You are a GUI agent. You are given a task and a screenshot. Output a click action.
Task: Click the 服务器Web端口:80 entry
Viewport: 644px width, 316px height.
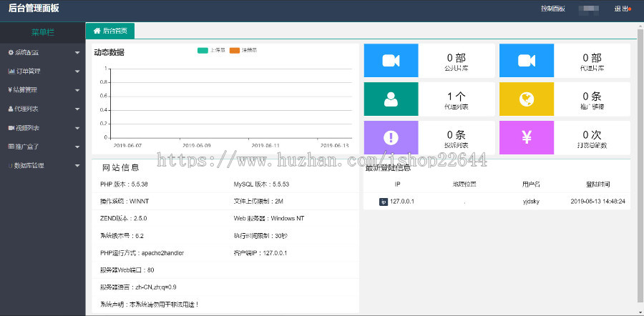click(x=127, y=270)
